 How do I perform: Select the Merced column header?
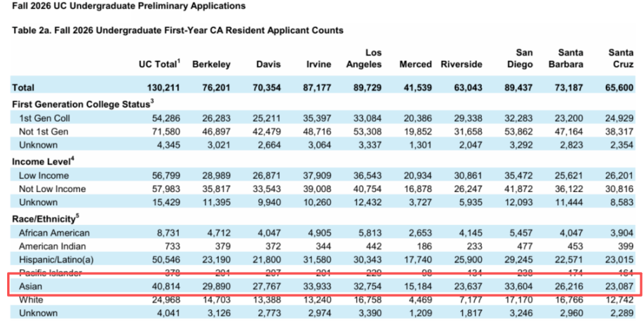[416, 64]
